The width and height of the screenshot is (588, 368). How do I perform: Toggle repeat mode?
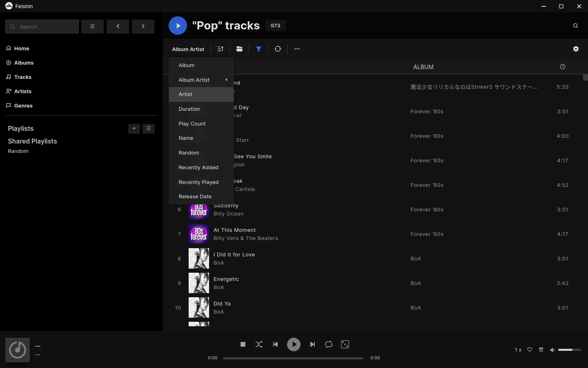pyautogui.click(x=328, y=344)
